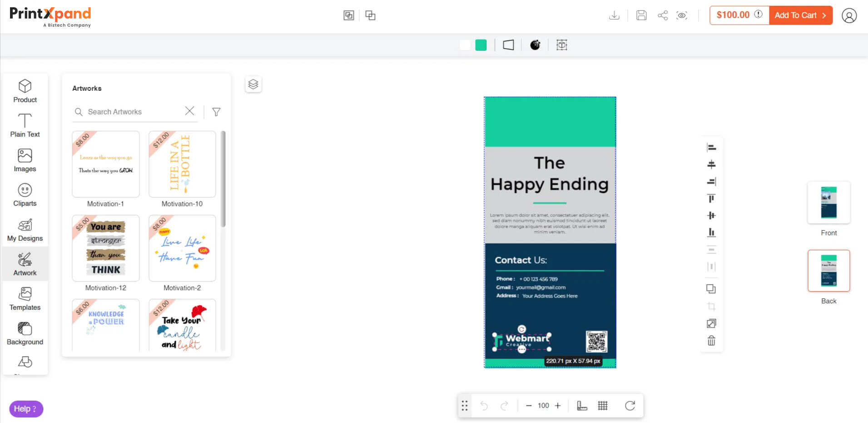Screen dimensions: 868x423
Task: Show price info next to $100.00
Action: (759, 15)
